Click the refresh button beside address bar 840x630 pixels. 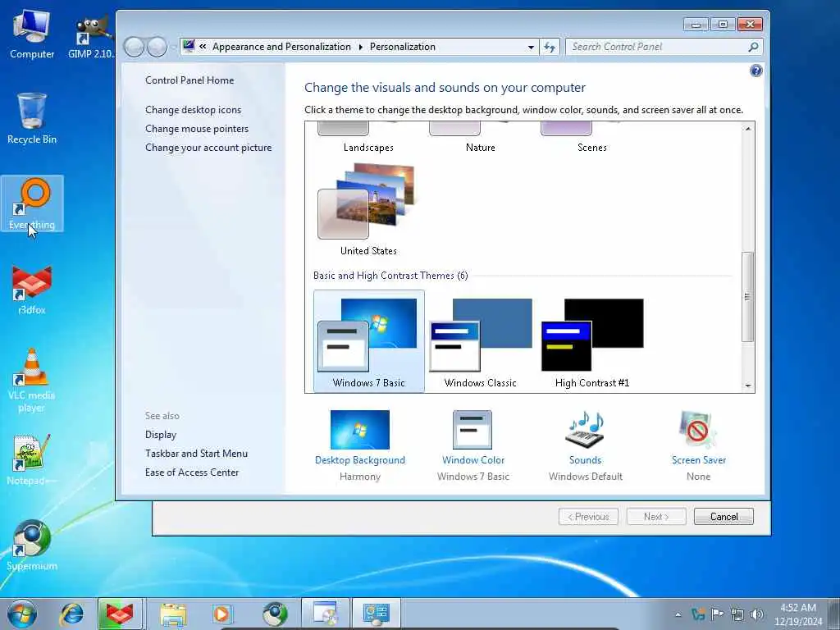pos(549,47)
